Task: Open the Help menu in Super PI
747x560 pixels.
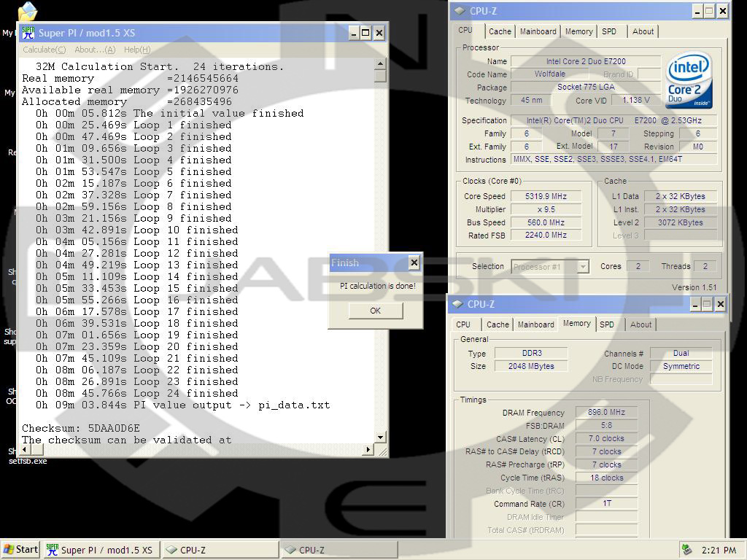Action: [x=137, y=50]
